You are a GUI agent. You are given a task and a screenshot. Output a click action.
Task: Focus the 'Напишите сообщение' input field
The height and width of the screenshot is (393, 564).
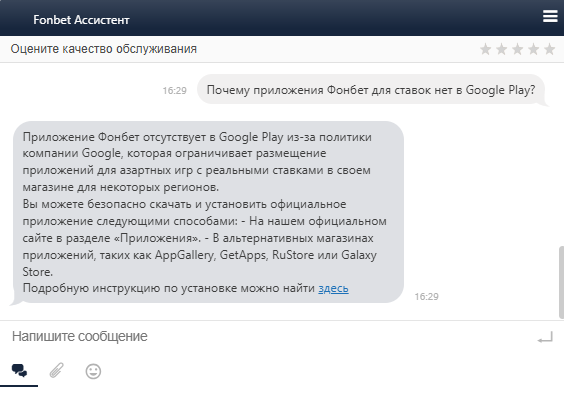pyautogui.click(x=266, y=337)
